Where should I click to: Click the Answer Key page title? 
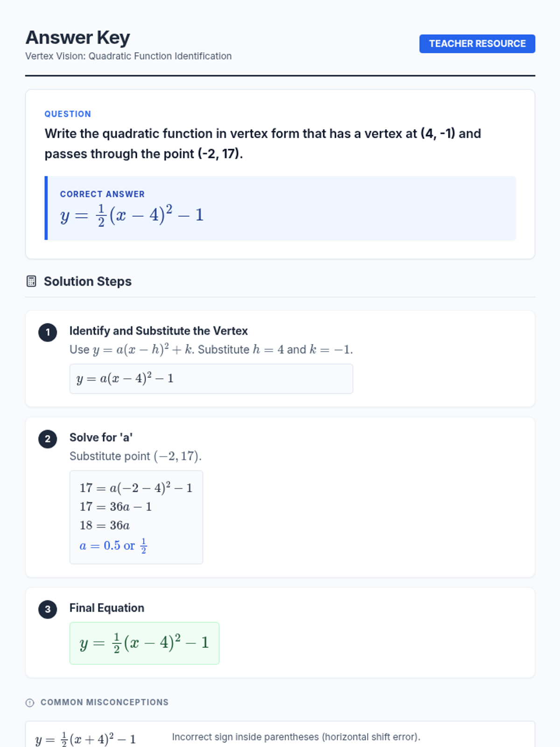pos(77,37)
